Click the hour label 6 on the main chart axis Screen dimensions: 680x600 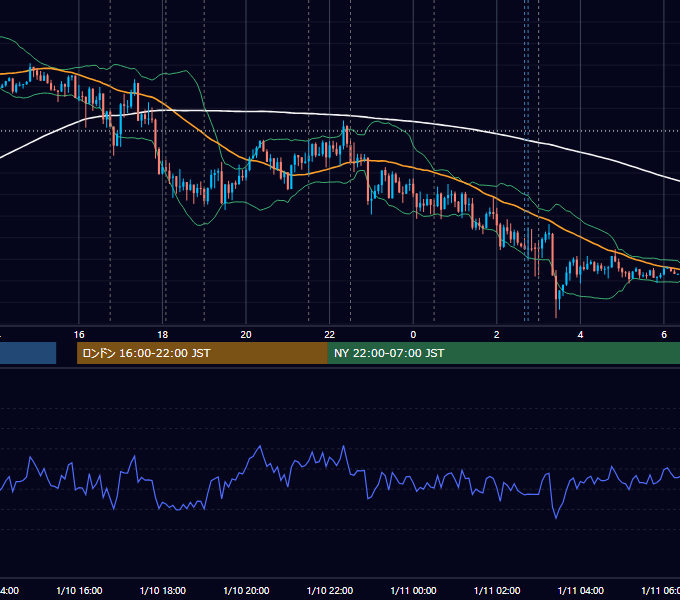pos(664,335)
